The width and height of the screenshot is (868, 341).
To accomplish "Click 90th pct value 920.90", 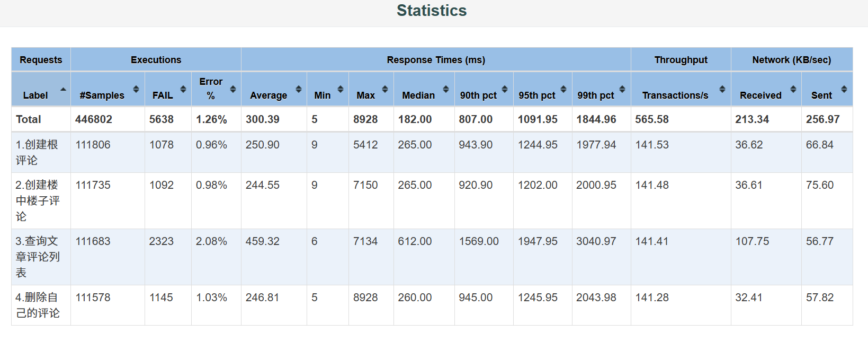I will coord(476,185).
